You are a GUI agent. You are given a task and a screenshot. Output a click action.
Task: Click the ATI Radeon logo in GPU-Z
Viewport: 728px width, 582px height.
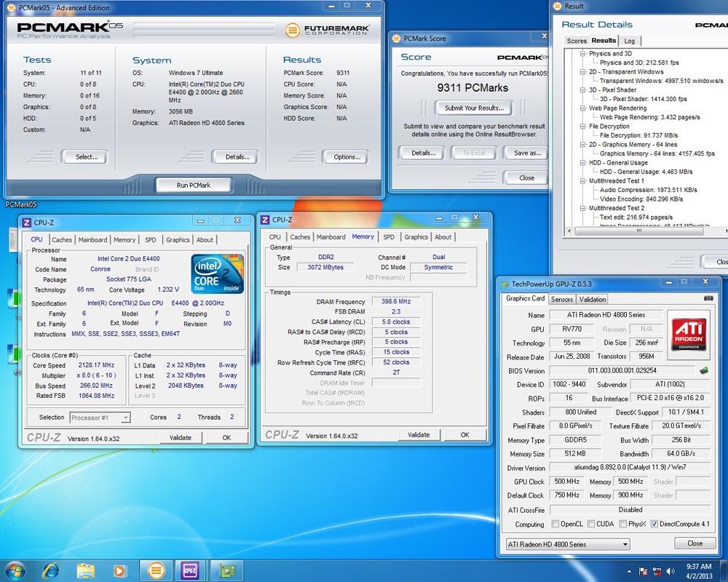coord(689,335)
